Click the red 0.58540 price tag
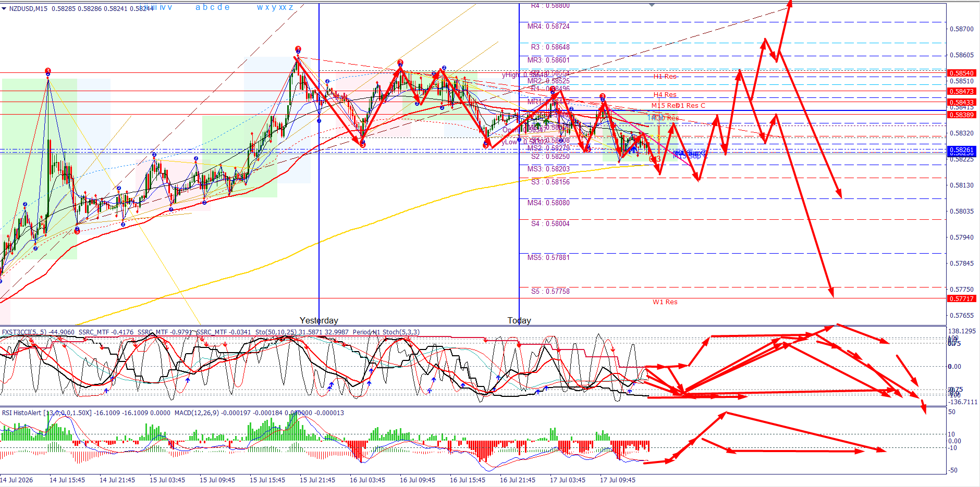The image size is (980, 487). (x=961, y=73)
